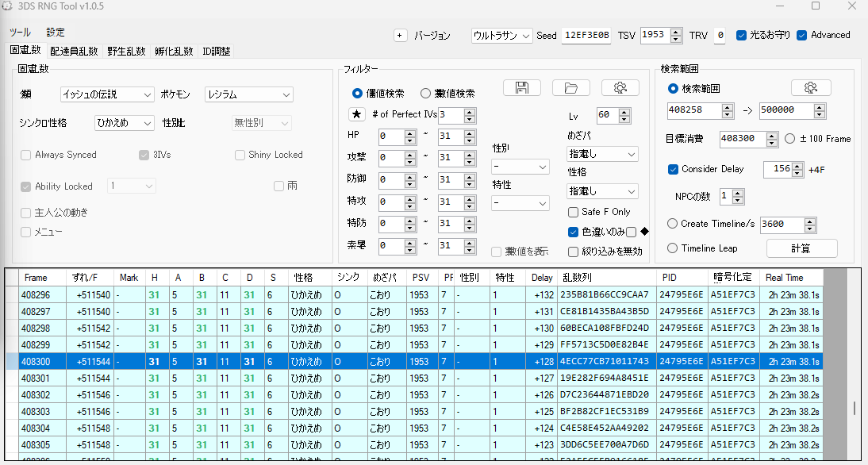Screen dimensions: 868x465
Task: Toggle the Consider Delay checkbox
Action: pyautogui.click(x=673, y=169)
